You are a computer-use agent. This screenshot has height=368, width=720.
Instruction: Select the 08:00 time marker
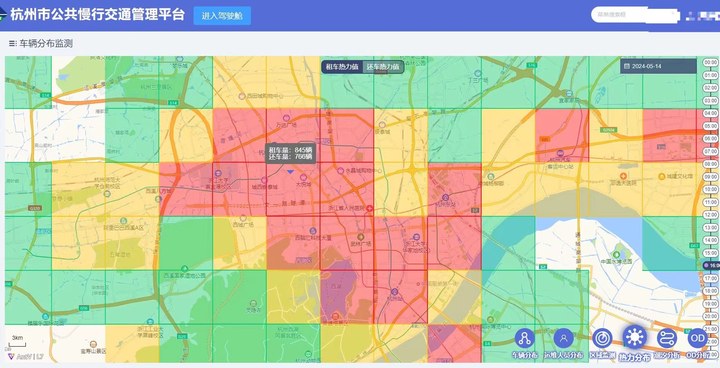710,164
